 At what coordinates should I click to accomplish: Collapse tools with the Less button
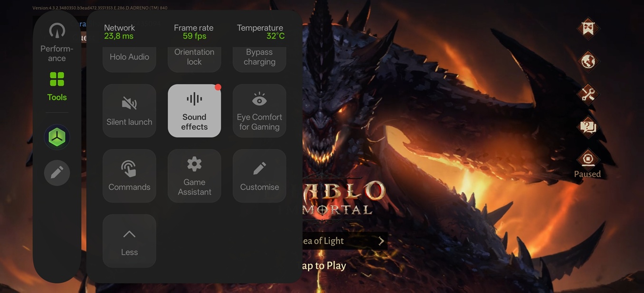click(129, 241)
